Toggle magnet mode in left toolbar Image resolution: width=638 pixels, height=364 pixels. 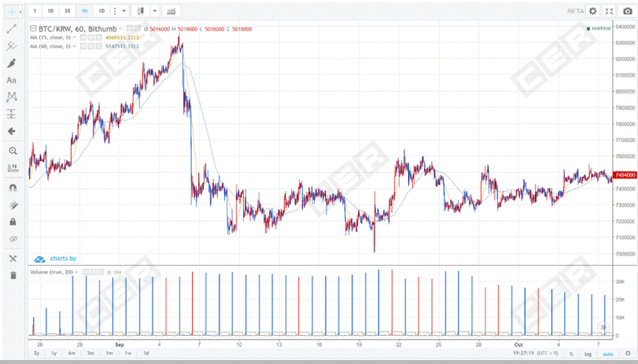tap(12, 188)
